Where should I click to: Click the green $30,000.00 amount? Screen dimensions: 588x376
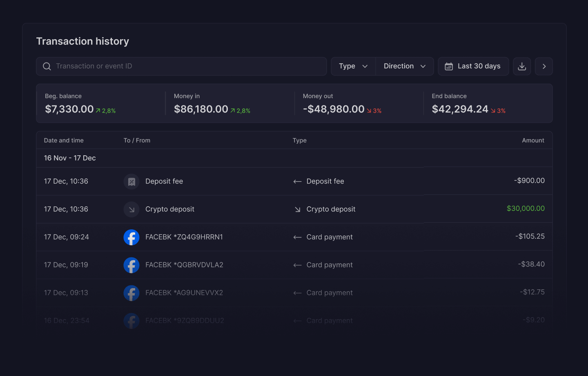click(526, 208)
